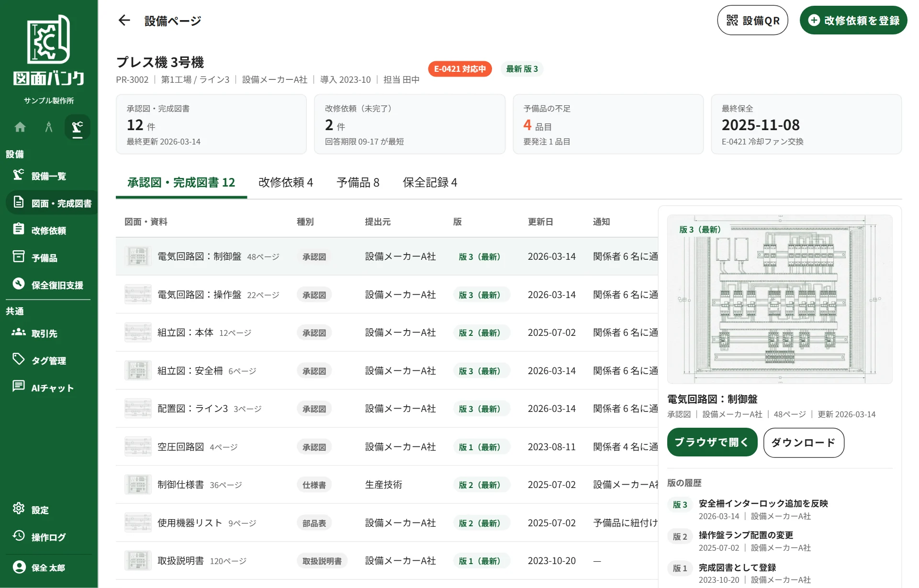Screen dimensions: 919x588
Task: Open 設備一覧 in the sidebar
Action: pyautogui.click(x=49, y=176)
